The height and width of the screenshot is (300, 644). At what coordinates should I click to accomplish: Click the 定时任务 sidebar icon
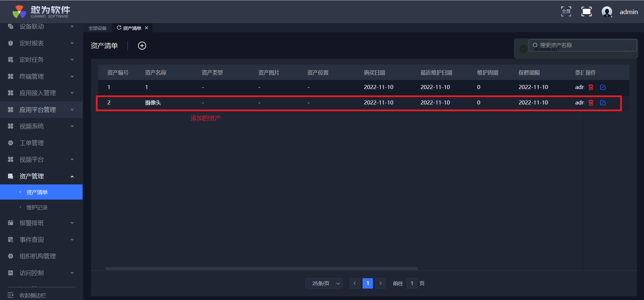coord(11,59)
